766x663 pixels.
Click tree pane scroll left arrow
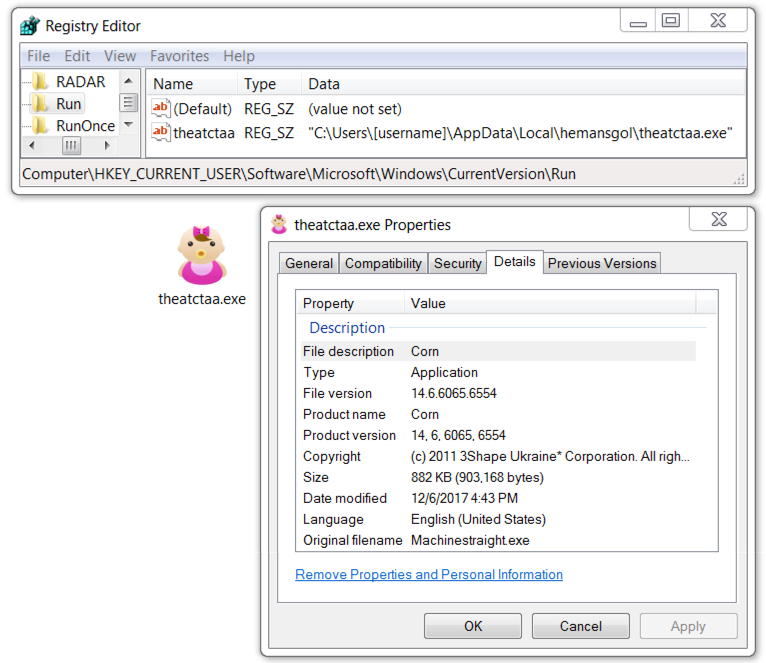32,145
